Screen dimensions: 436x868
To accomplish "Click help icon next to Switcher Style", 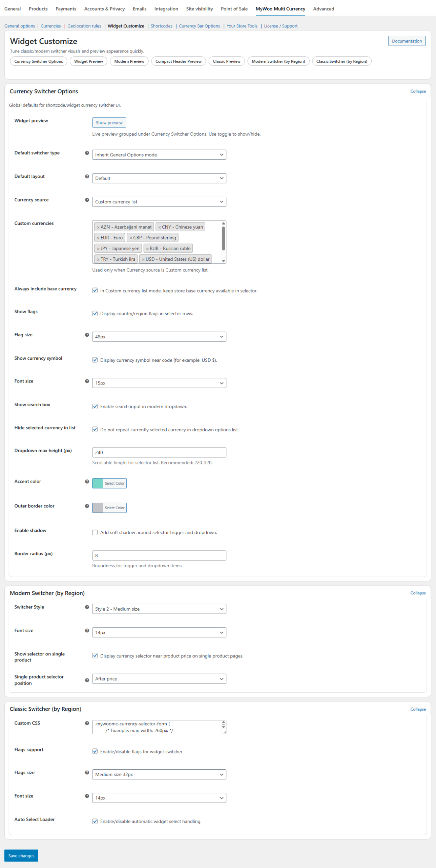I will [87, 607].
